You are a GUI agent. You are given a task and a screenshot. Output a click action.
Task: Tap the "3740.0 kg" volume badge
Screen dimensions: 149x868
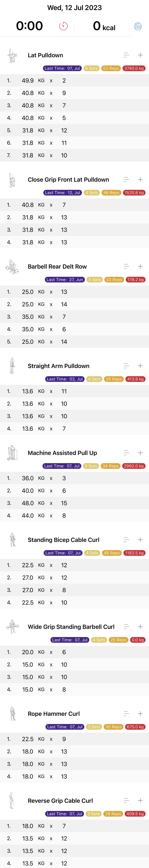134,68
